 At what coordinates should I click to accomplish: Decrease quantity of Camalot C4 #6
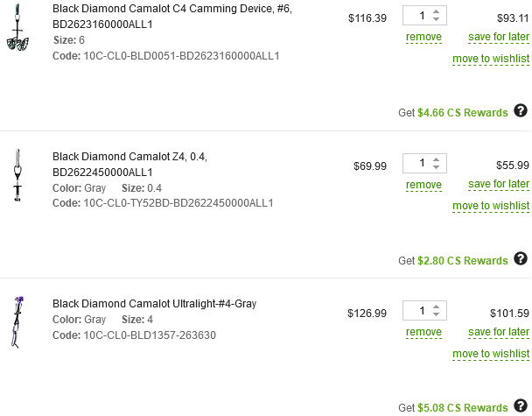437,19
